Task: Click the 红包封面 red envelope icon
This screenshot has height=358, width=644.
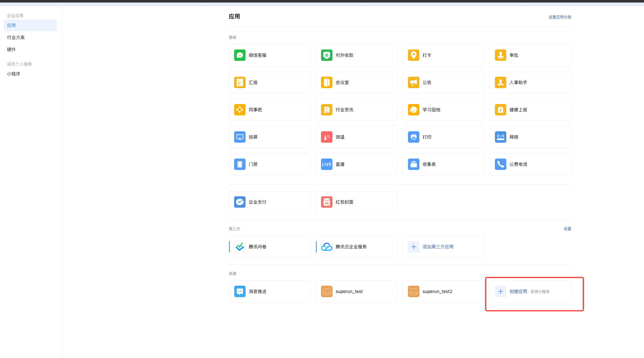Action: tap(326, 202)
